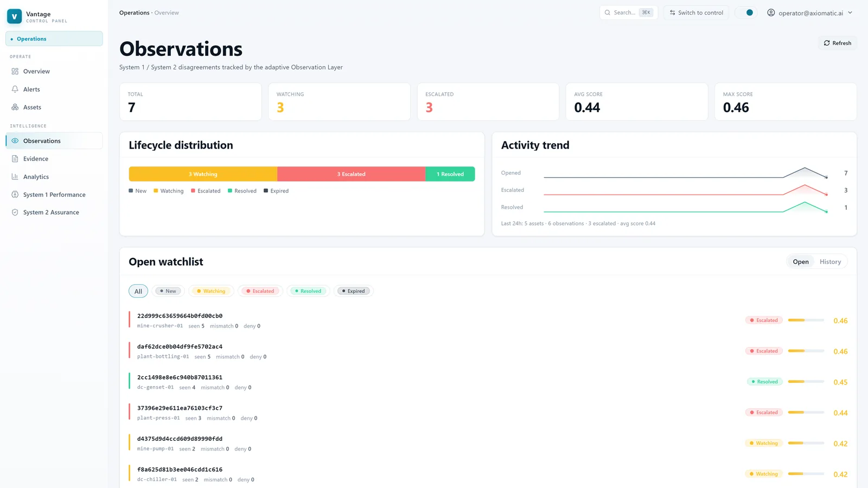
Task: Click the Operations breadcrumb link
Action: pyautogui.click(x=134, y=12)
